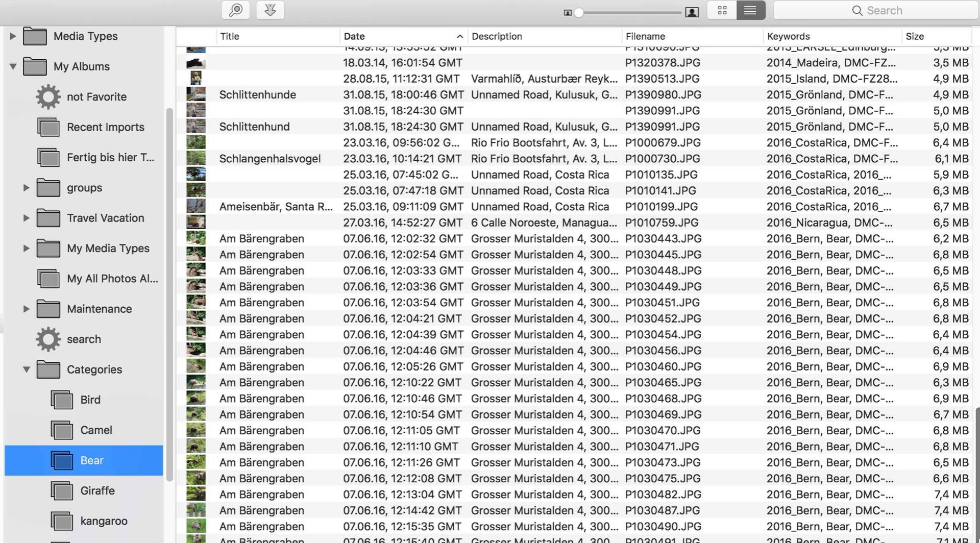This screenshot has width=980, height=543.
Task: Expand the Maintenance folder
Action: point(26,309)
